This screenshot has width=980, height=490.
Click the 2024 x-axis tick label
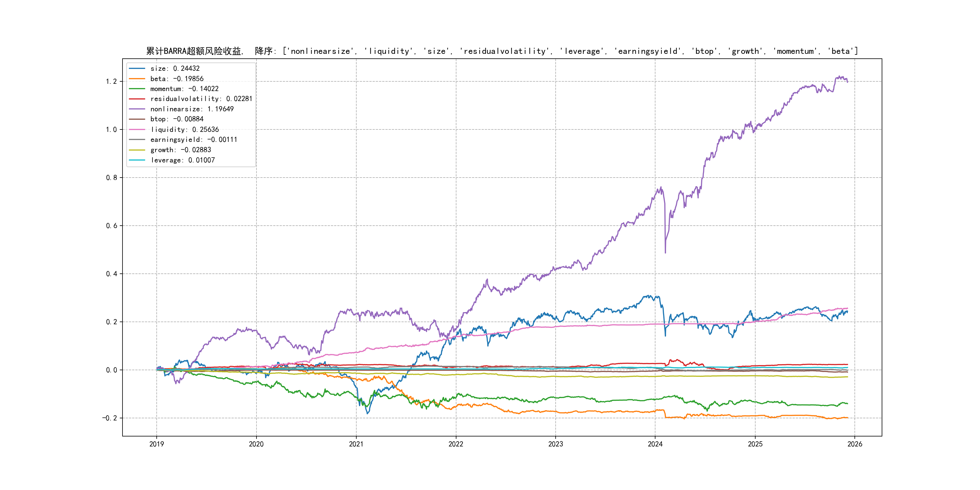655,444
